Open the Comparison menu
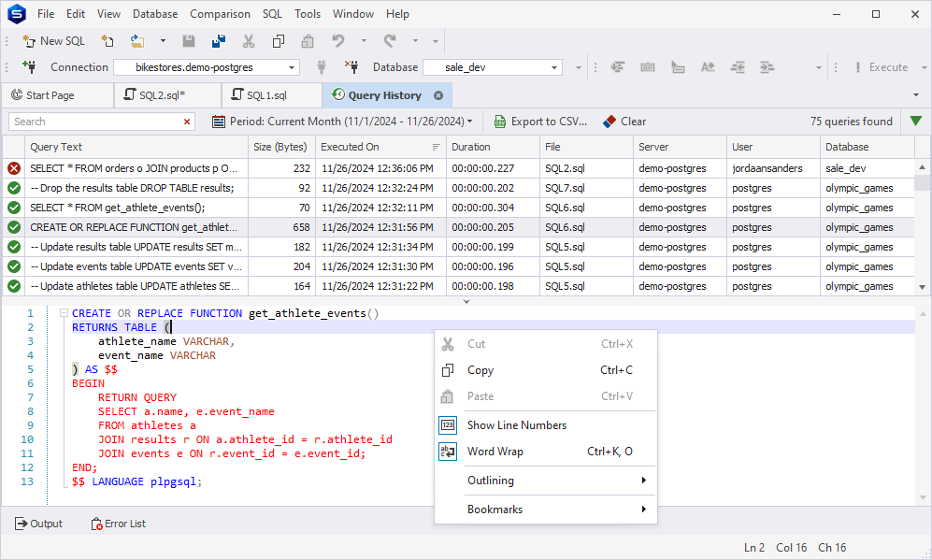Screen dimensions: 932x560 click(220, 14)
